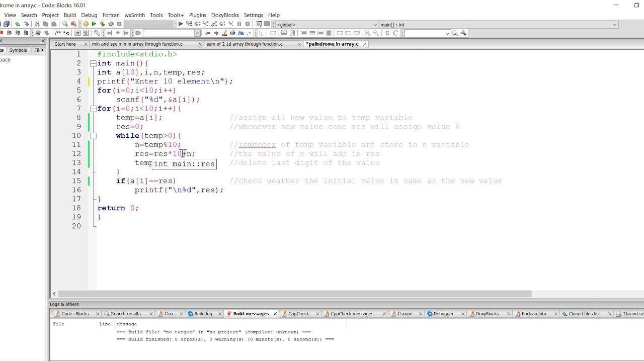Open the Settings menu
The width and height of the screenshot is (644, 362).
click(x=254, y=15)
